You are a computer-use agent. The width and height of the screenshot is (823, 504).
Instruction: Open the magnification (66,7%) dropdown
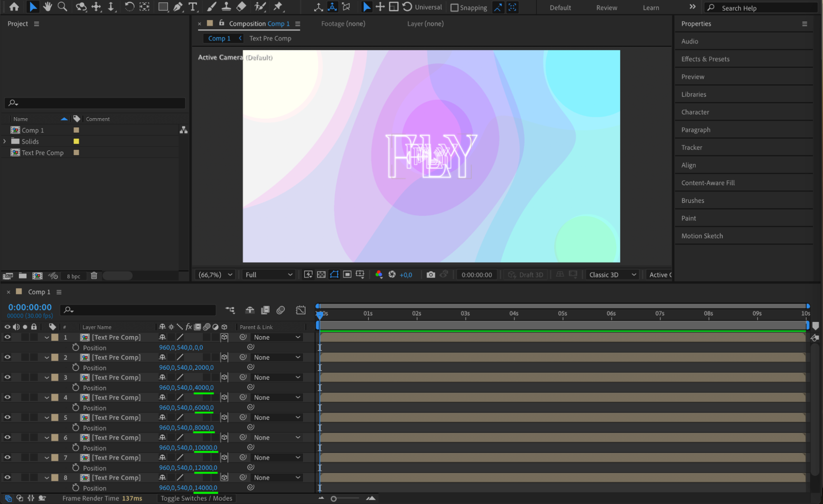[x=216, y=275]
